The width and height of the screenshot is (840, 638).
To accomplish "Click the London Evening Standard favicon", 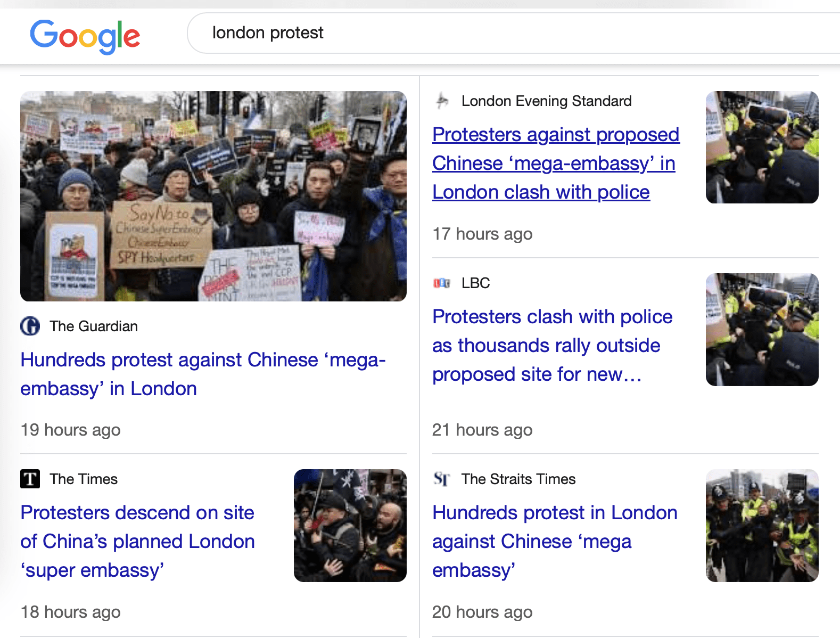I will coord(442,101).
